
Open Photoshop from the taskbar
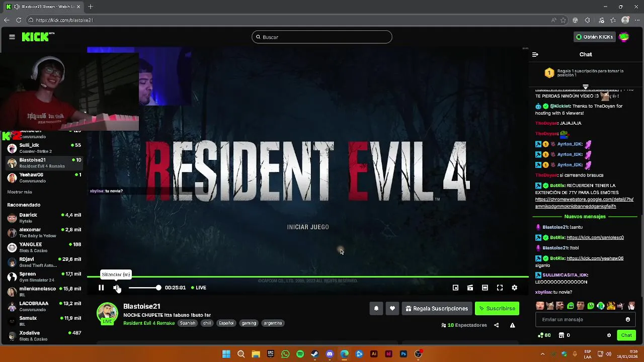point(404,354)
